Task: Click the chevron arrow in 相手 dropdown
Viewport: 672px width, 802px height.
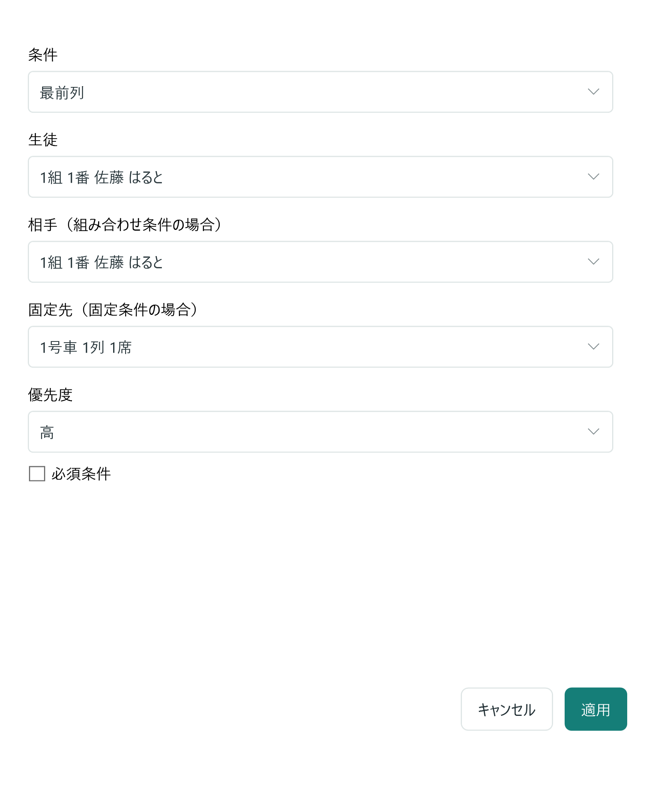Action: point(593,262)
